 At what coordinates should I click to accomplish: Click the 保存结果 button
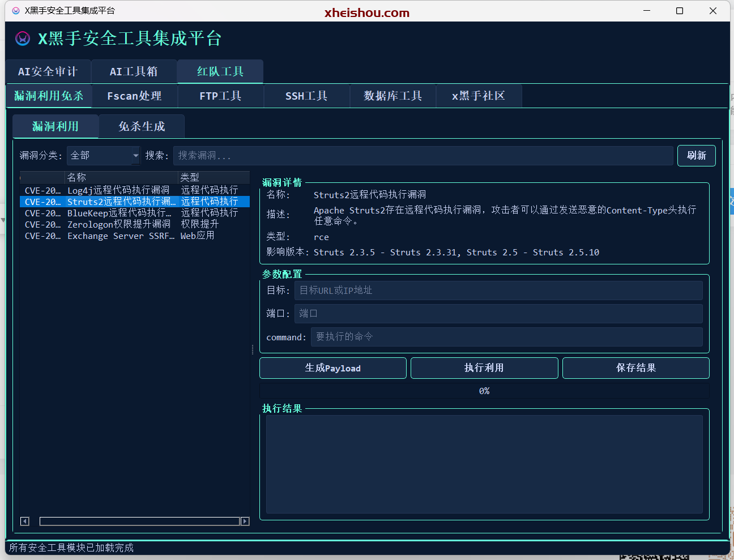[635, 368]
